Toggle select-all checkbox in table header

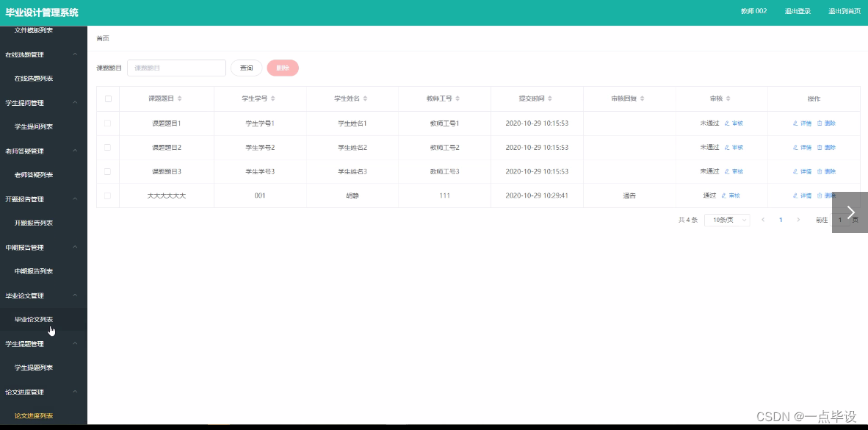[x=108, y=98]
